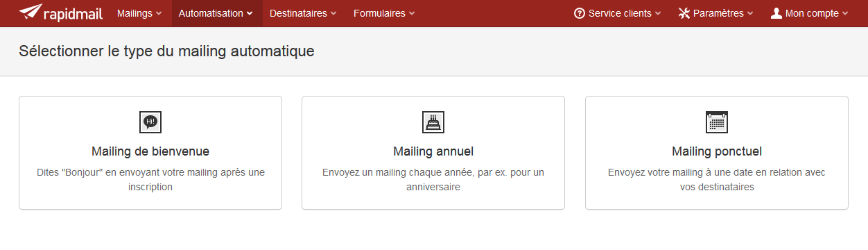
Task: Click the calendar icon for Mailing ponctuel
Action: click(716, 122)
